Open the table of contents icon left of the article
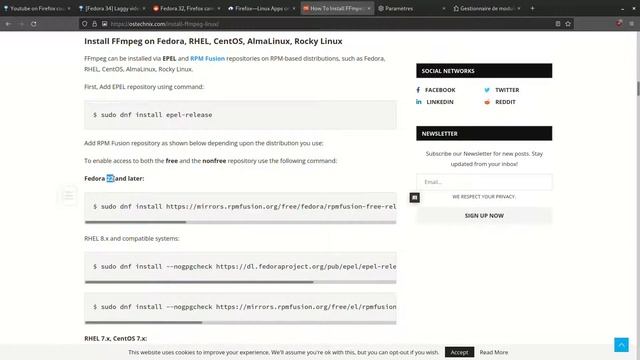The height and width of the screenshot is (360, 640). pyautogui.click(x=68, y=195)
